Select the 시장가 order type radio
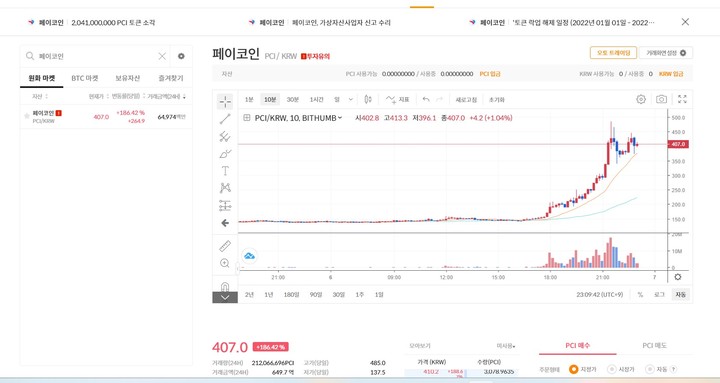Viewport: 720px width, 383px height. pos(612,369)
